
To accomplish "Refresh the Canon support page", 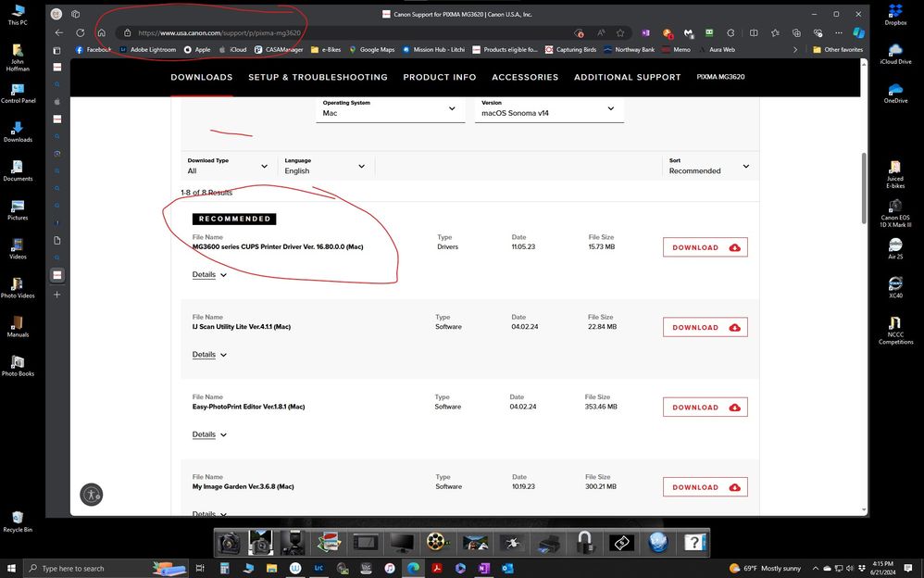I will click(x=80, y=32).
